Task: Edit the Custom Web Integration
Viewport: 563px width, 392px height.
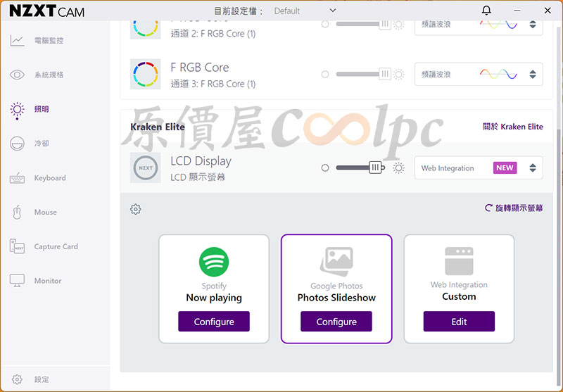Action: pyautogui.click(x=459, y=322)
